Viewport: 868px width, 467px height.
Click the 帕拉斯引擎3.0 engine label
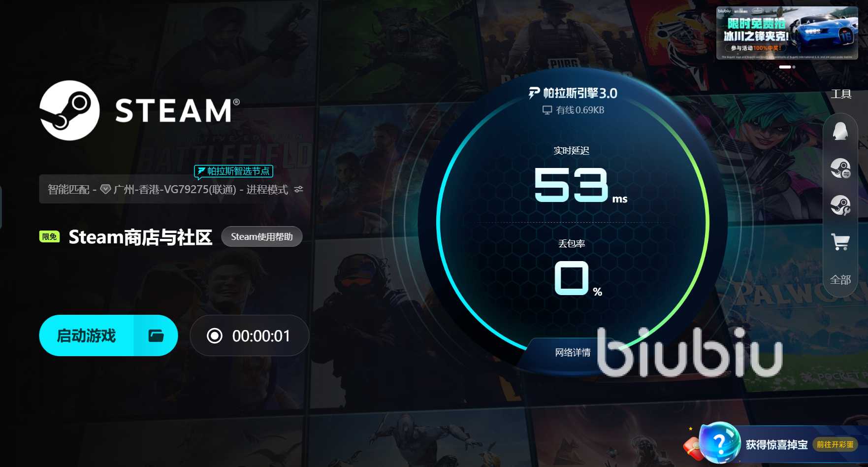[x=573, y=93]
